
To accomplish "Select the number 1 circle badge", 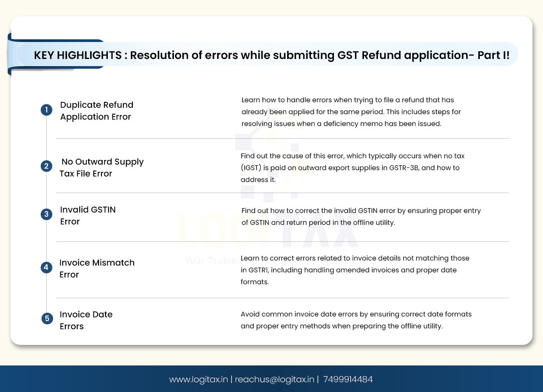I will 46,110.
